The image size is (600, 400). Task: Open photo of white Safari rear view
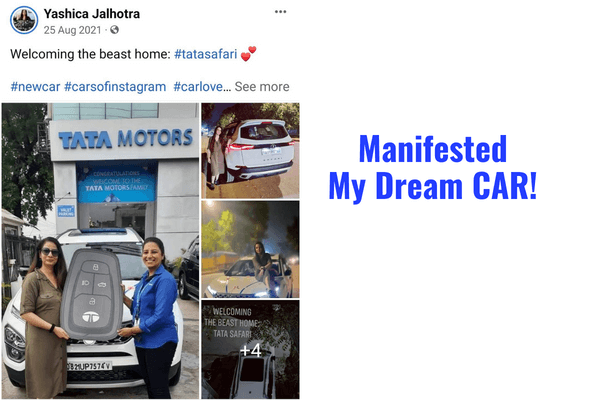click(251, 150)
